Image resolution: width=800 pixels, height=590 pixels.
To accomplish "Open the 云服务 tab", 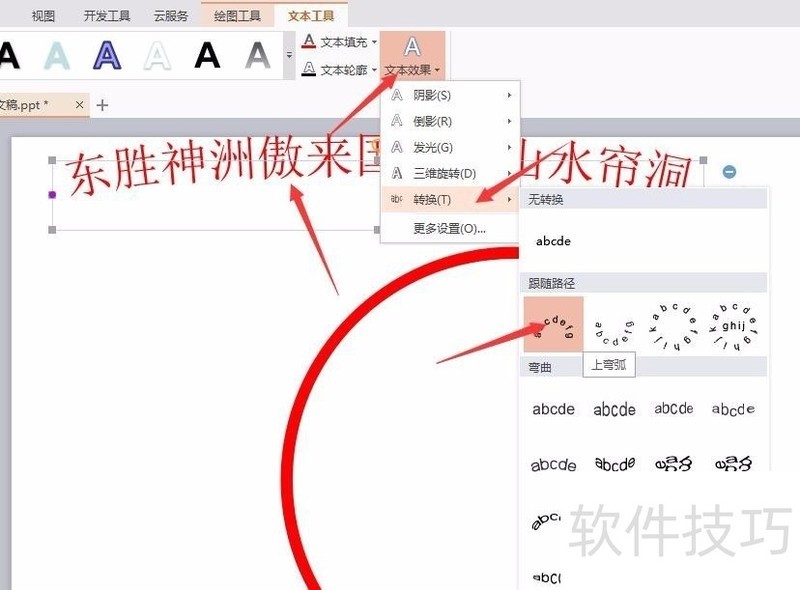I will [x=171, y=16].
